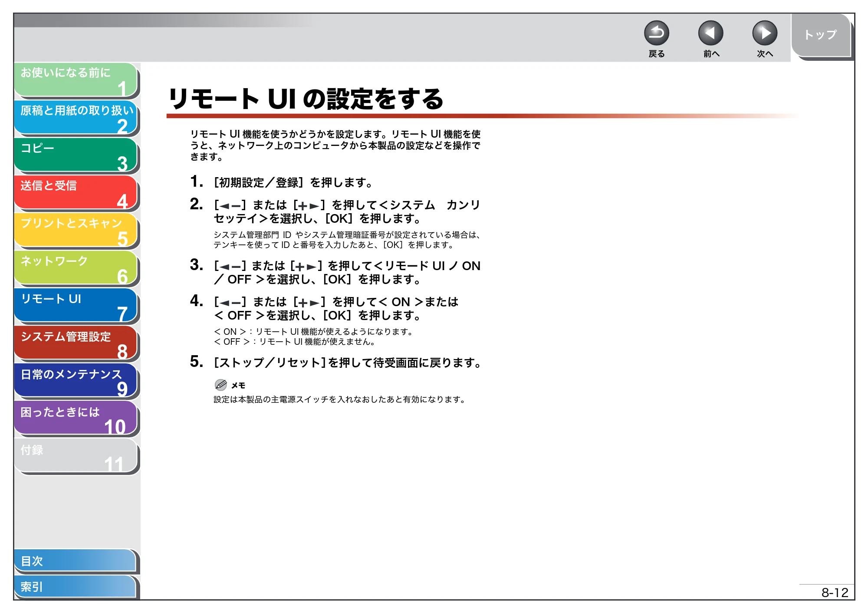
Task: Open chapter 1 お使いになる前に
Action: [76, 80]
